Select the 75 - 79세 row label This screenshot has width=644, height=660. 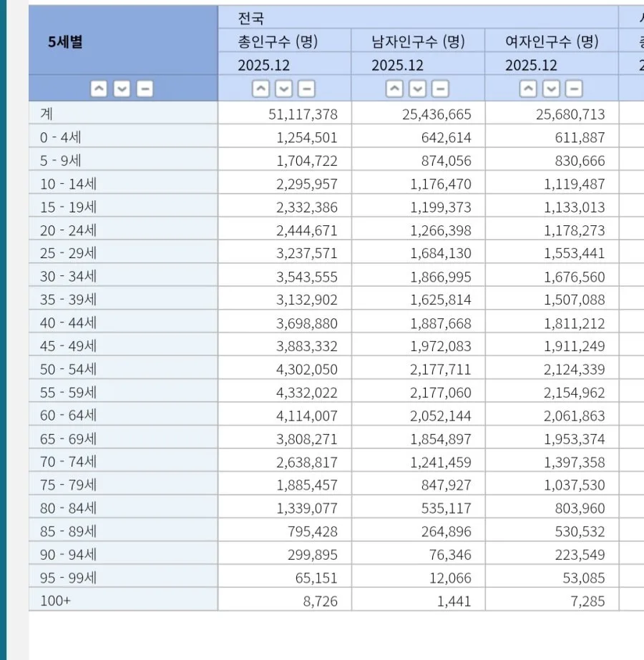pos(123,483)
